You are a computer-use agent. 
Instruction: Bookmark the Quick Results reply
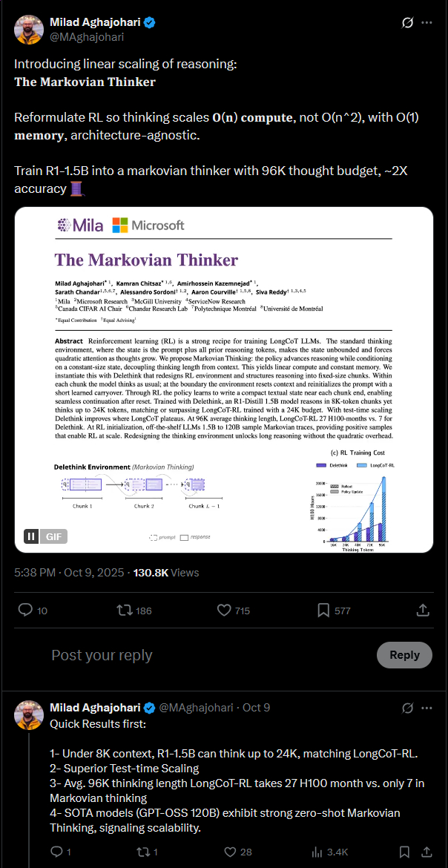pyautogui.click(x=405, y=852)
